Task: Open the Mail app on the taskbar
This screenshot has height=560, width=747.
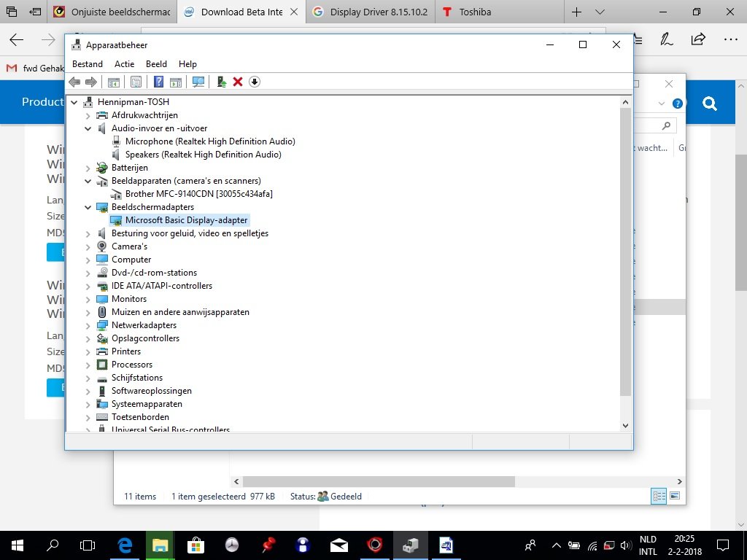Action: (339, 545)
